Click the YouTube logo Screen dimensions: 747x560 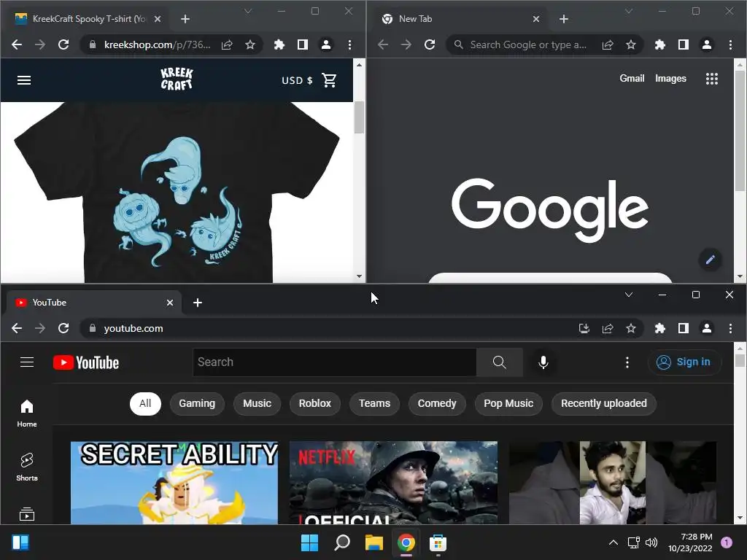pyautogui.click(x=86, y=363)
